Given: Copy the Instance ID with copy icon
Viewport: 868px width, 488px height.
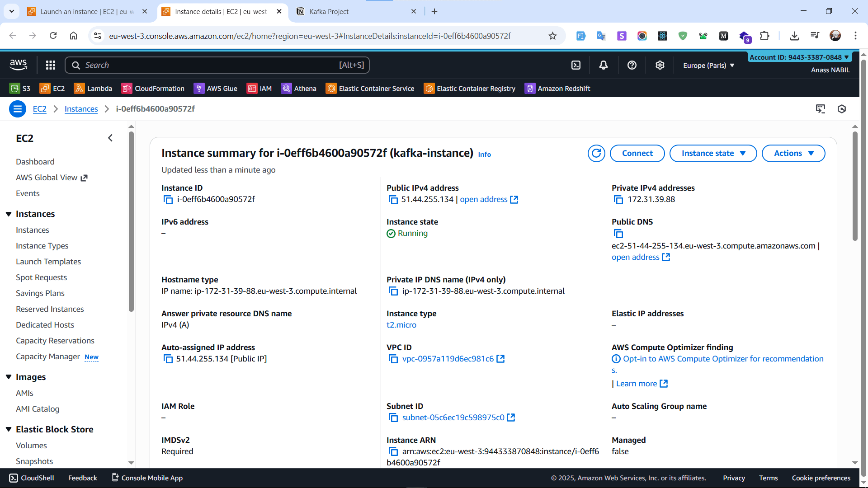Looking at the screenshot, I should click(x=168, y=200).
